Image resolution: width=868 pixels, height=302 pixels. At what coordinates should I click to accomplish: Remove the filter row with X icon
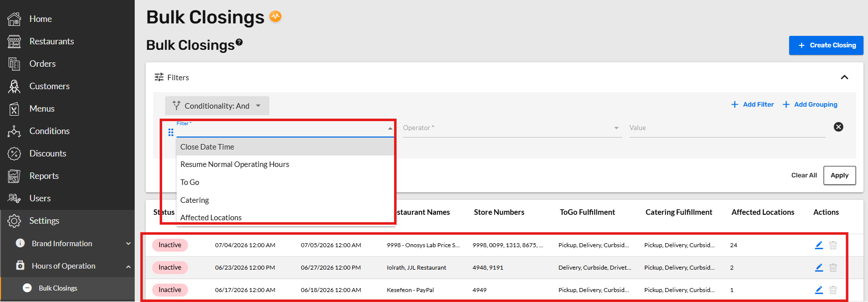(x=839, y=127)
